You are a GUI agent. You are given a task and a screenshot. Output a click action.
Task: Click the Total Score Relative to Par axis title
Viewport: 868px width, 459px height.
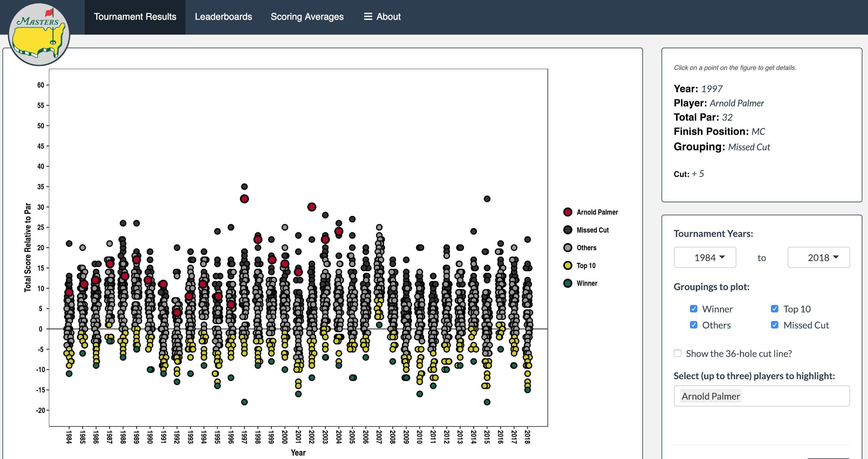tap(28, 247)
